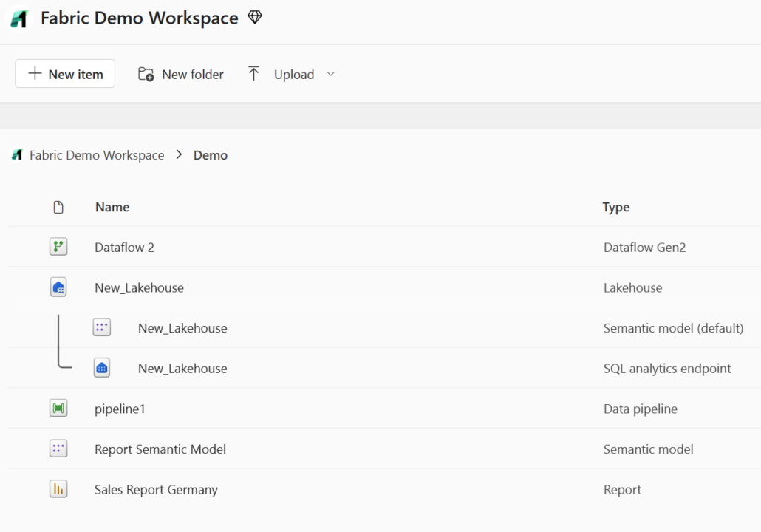Sort by the Name column header
Viewport: 761px width, 532px height.
112,208
